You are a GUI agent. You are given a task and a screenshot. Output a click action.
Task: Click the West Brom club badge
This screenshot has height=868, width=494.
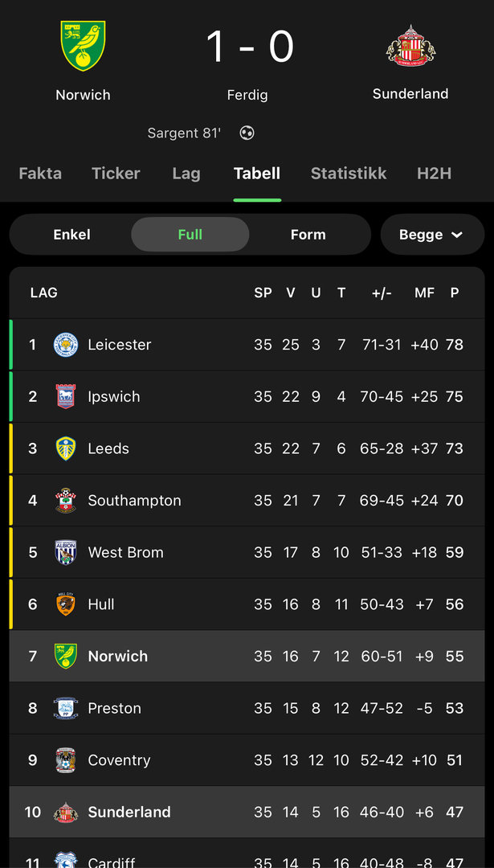tap(66, 552)
